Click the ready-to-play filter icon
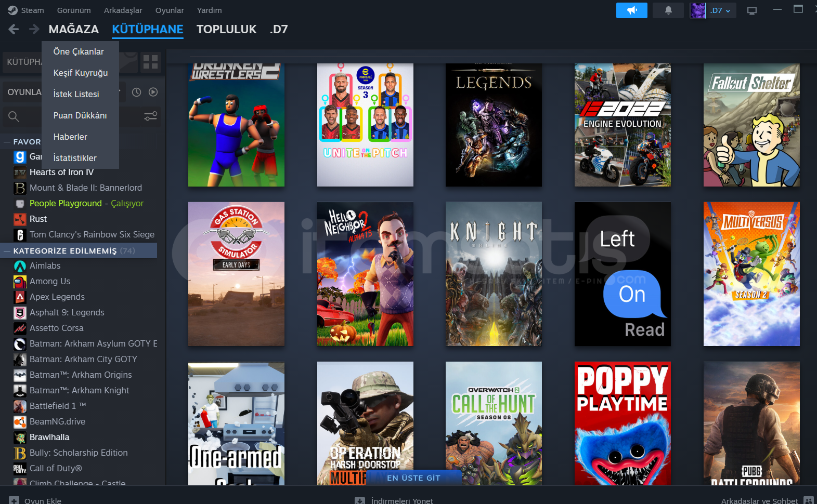Screen dimensions: 817x504 click(153, 92)
